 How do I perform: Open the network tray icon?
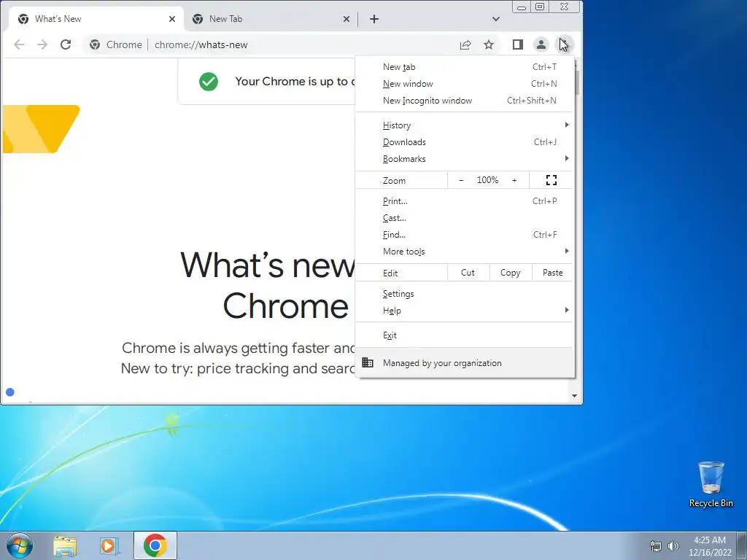656,545
